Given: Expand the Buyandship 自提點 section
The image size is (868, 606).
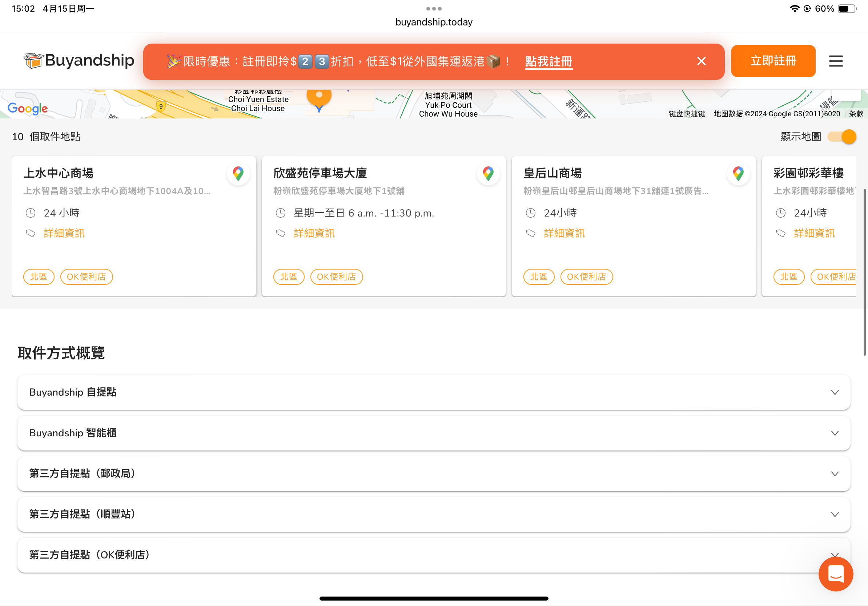Looking at the screenshot, I should pyautogui.click(x=434, y=392).
